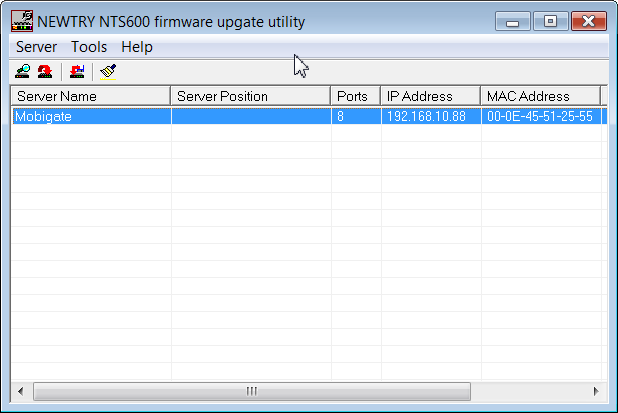Image resolution: width=618 pixels, height=413 pixels.
Task: Click the horizontal scrollbar thumb
Action: click(252, 391)
